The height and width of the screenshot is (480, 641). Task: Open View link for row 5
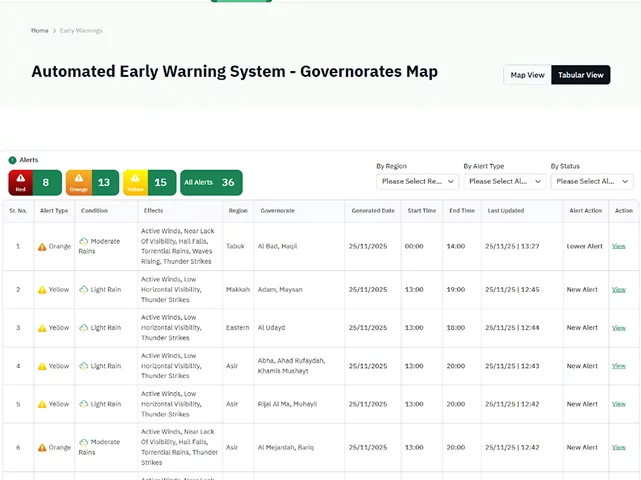pos(619,404)
